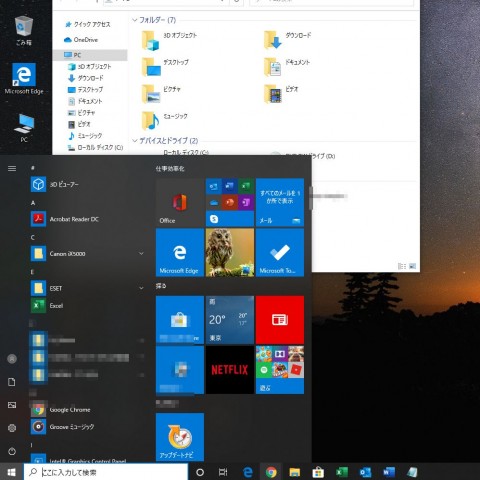Open the red News tile
Viewport: 480px width, 480px height.
pos(280,320)
